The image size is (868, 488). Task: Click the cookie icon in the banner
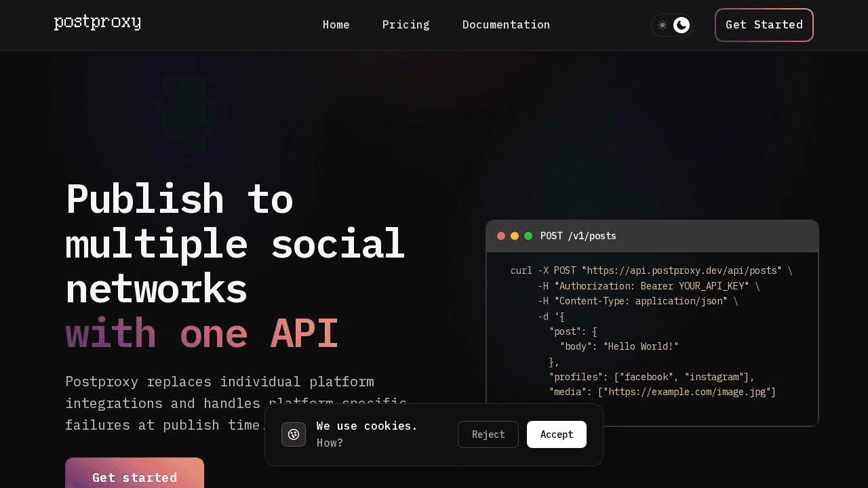tap(294, 434)
